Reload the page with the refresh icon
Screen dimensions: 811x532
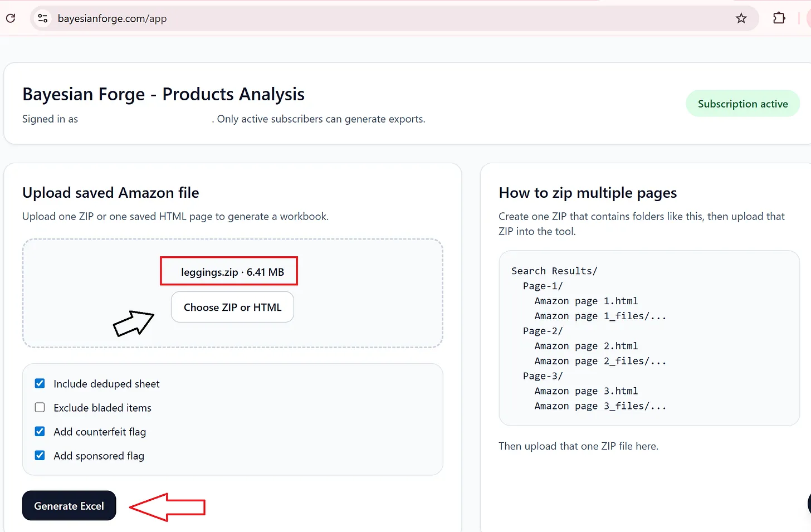(x=11, y=18)
